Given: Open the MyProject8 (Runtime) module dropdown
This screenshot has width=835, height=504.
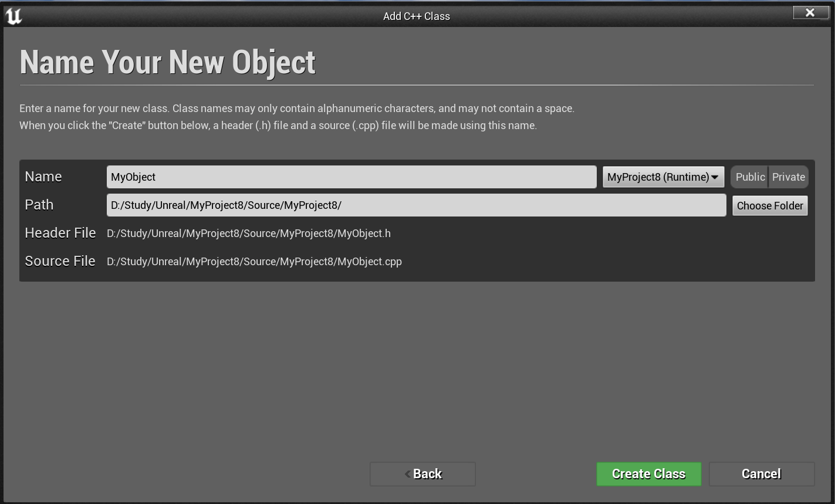Looking at the screenshot, I should tap(663, 177).
